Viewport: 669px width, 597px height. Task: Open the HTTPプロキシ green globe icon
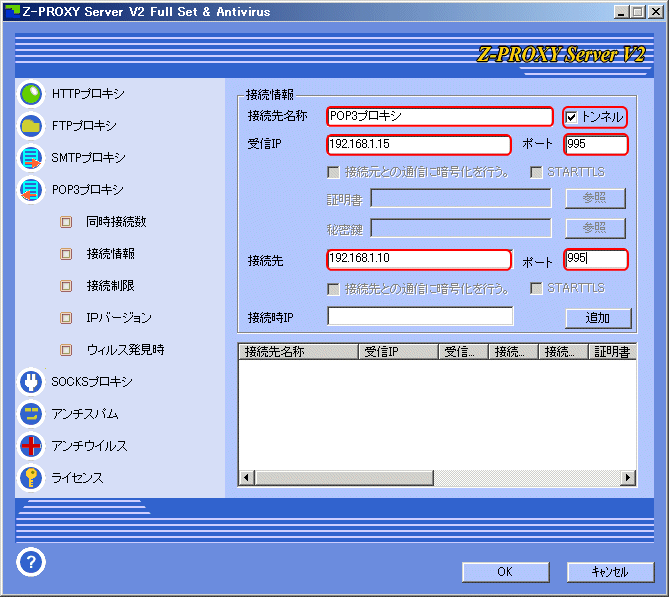click(31, 94)
